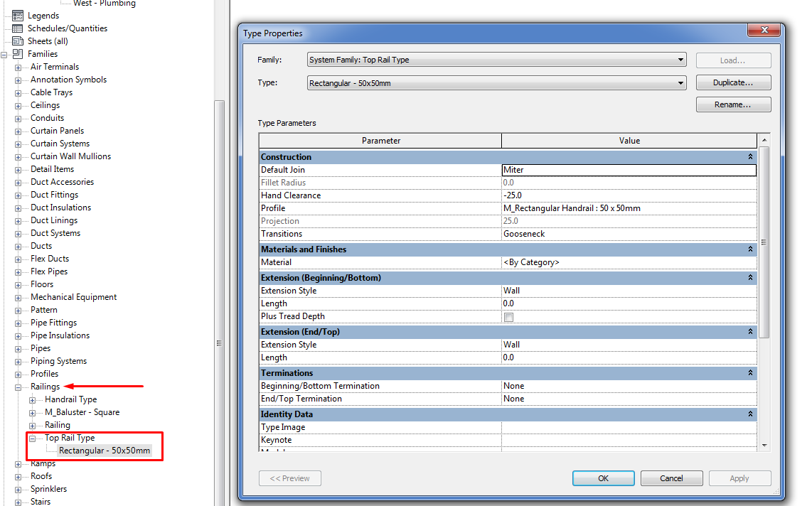Image resolution: width=812 pixels, height=506 pixels.
Task: Click the Families node icon
Action: (18, 54)
